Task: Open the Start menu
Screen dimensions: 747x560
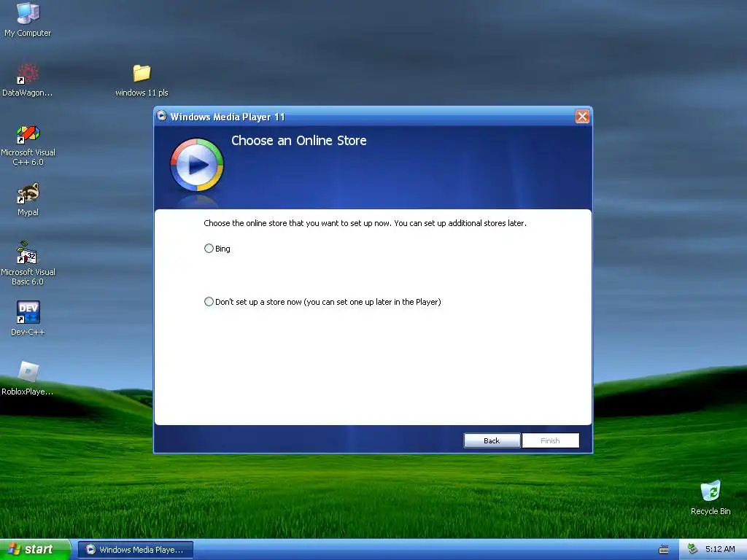Action: pyautogui.click(x=35, y=550)
